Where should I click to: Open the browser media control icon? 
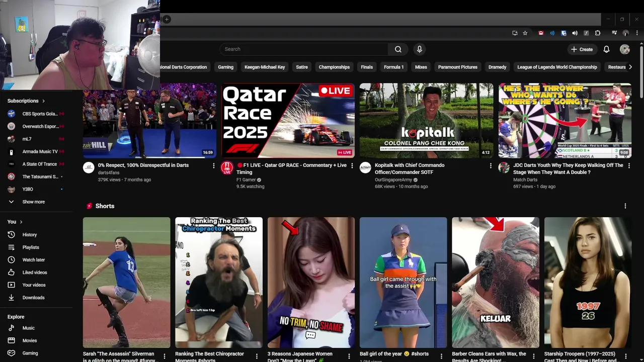tap(614, 33)
